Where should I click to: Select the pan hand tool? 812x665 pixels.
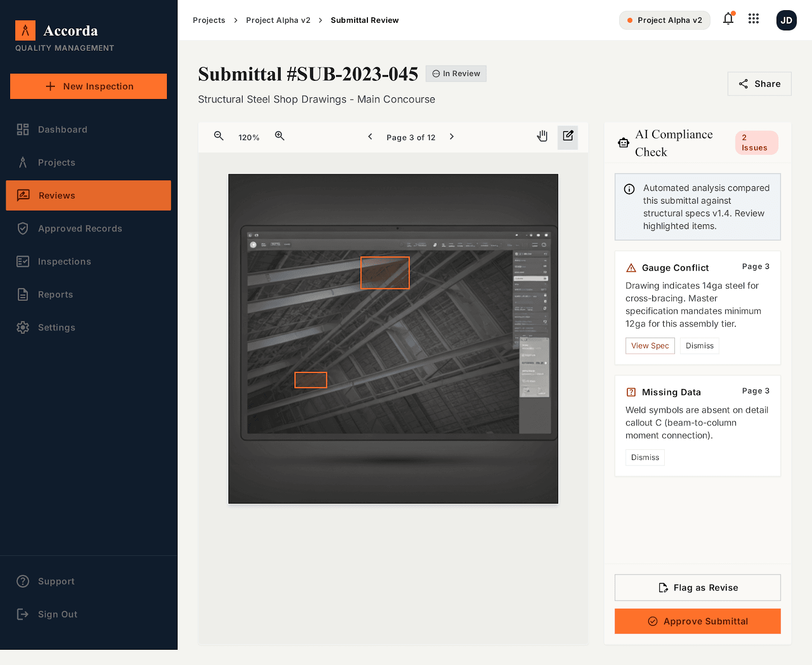[543, 136]
